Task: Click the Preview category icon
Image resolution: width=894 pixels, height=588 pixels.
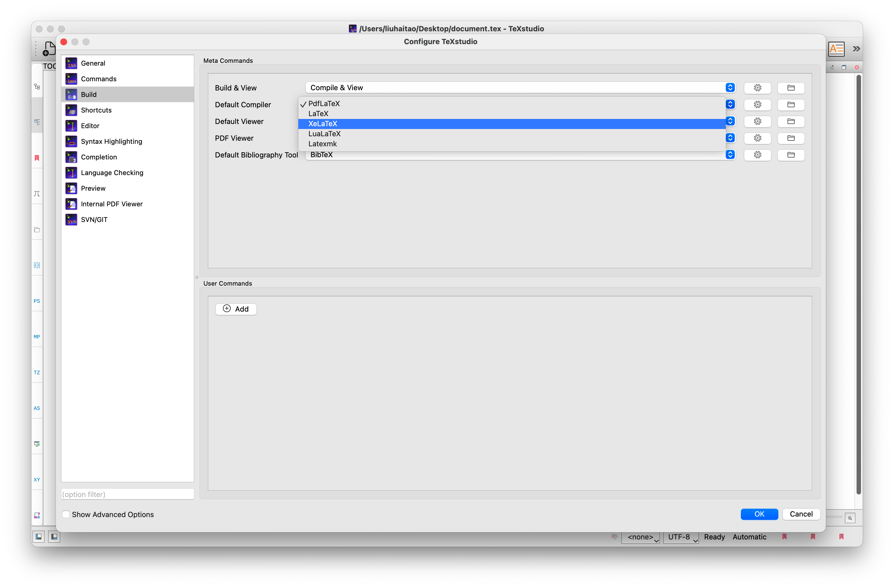Action: [71, 188]
